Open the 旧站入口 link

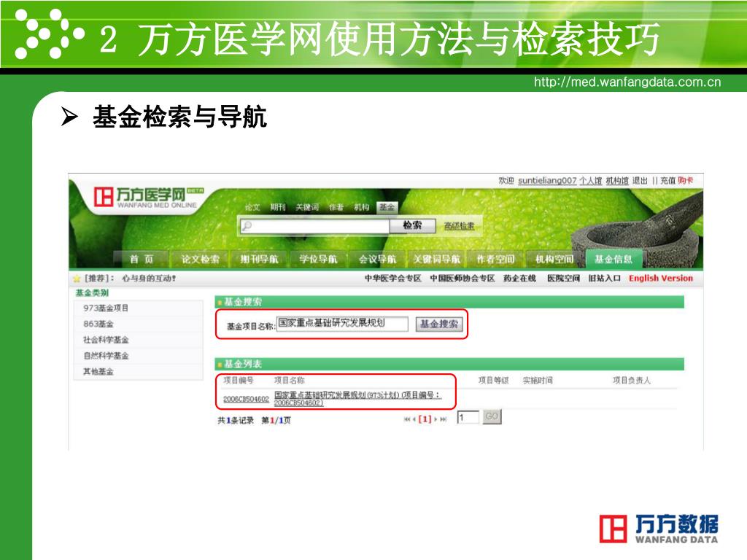[605, 278]
